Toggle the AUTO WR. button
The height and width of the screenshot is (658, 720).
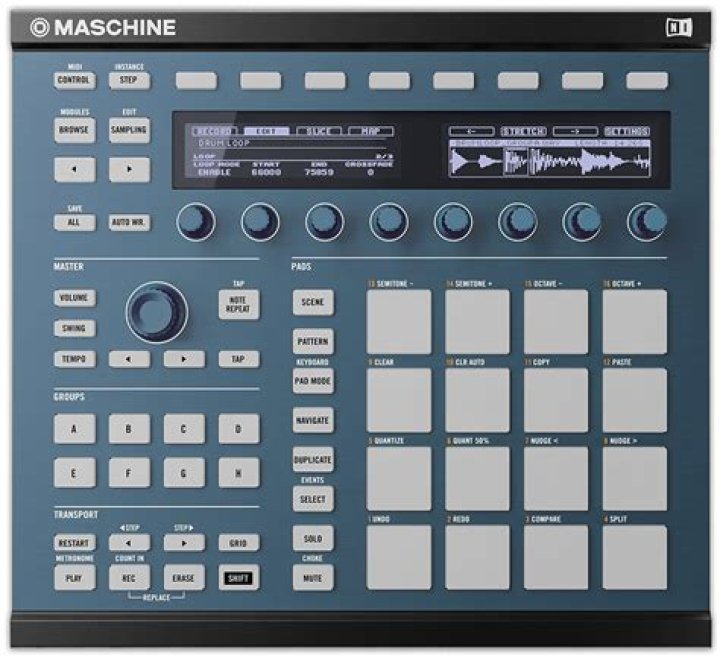pyautogui.click(x=129, y=222)
